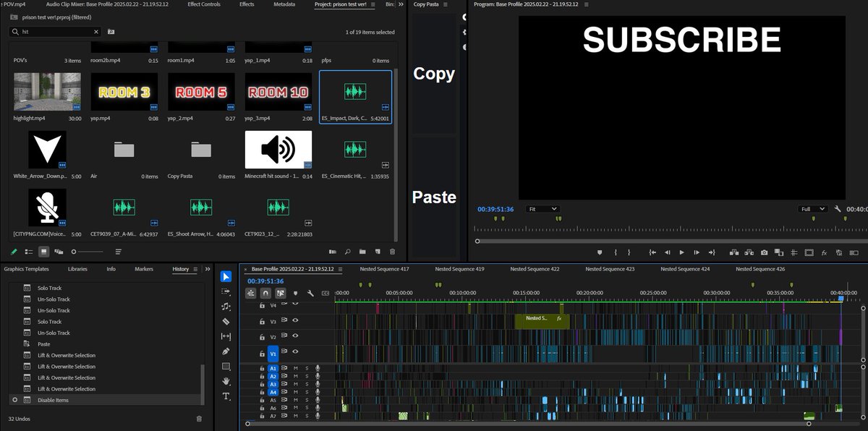The height and width of the screenshot is (431, 868).
Task: Click Mark Out bracket in Program monitor
Action: point(629,252)
